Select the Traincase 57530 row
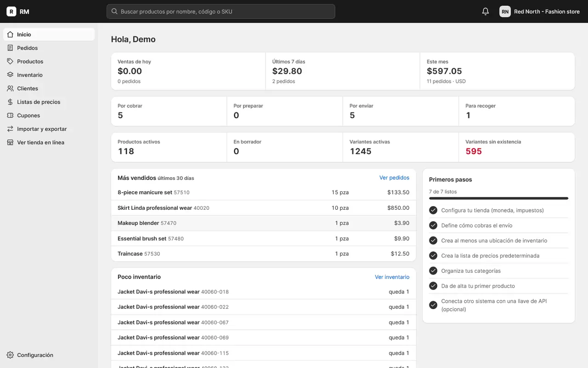 pyautogui.click(x=264, y=254)
